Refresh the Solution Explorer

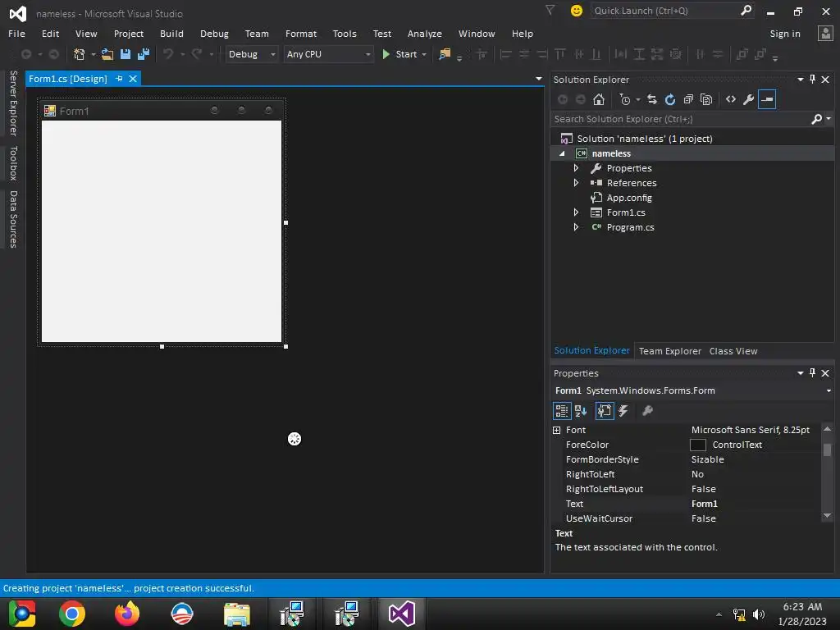[x=670, y=99]
